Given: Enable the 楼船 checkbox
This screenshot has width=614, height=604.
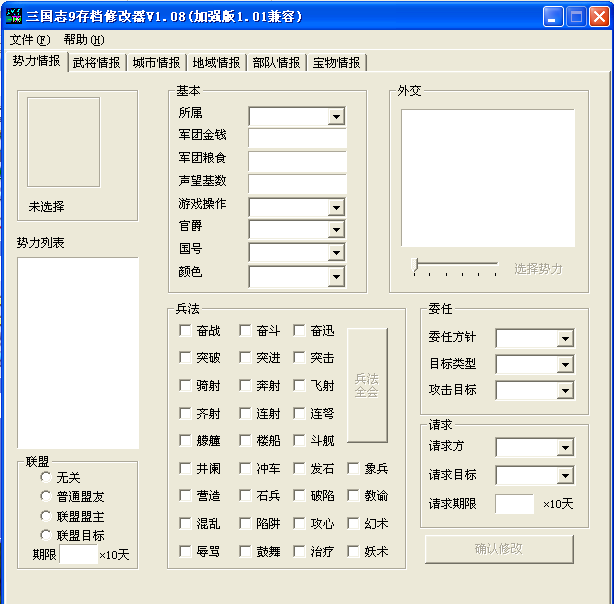Looking at the screenshot, I should click(x=245, y=440).
